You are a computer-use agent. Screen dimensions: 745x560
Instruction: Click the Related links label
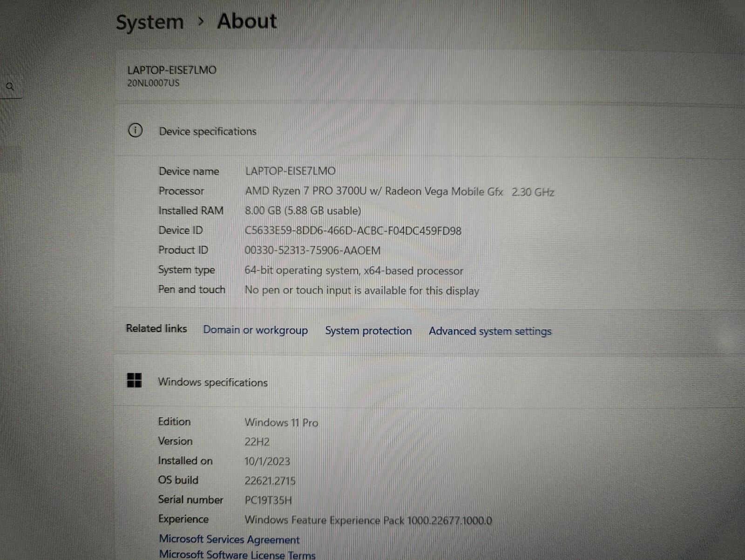click(x=156, y=328)
